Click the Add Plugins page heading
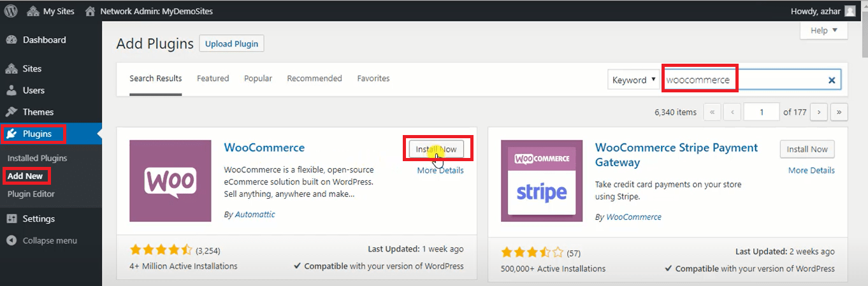Viewport: 868px width, 286px height. (x=155, y=44)
